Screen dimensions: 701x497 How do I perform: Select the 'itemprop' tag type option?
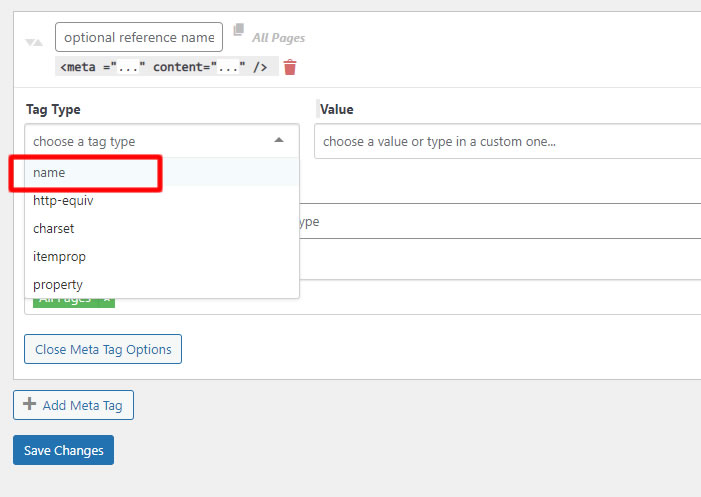59,256
